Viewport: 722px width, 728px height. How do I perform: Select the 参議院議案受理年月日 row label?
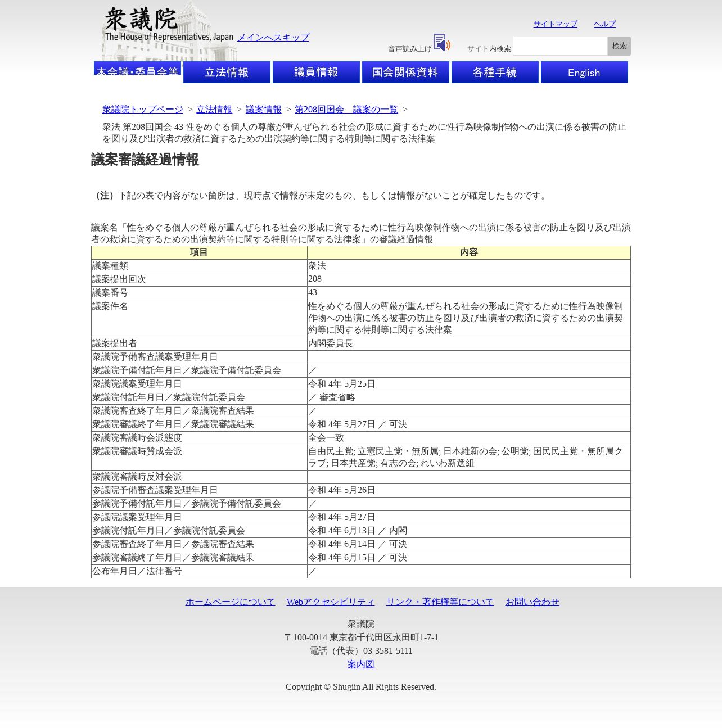(199, 517)
